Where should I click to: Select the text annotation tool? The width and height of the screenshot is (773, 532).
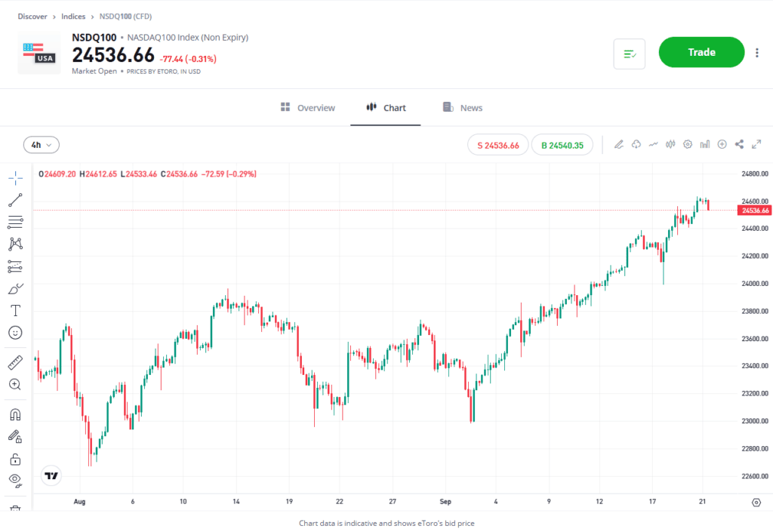coord(15,310)
